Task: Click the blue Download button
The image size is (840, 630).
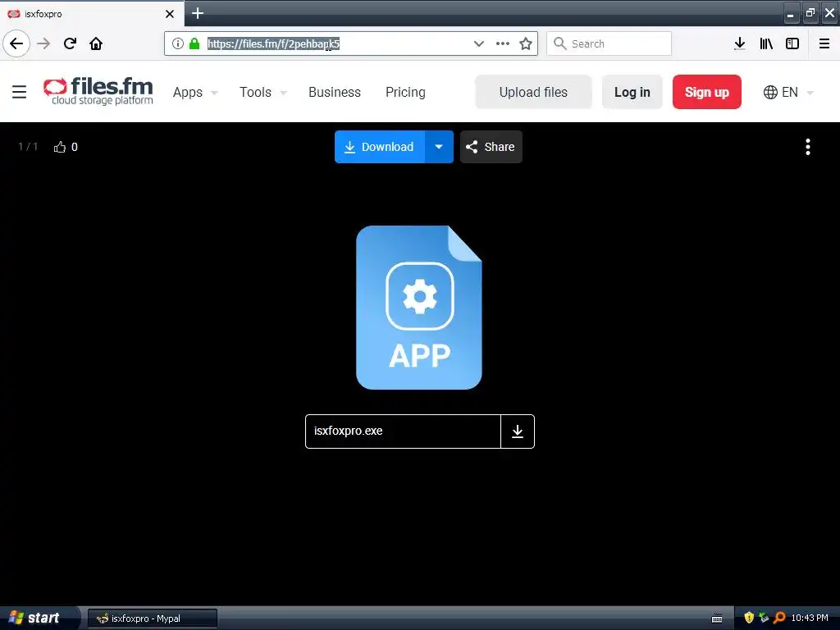Action: [380, 147]
